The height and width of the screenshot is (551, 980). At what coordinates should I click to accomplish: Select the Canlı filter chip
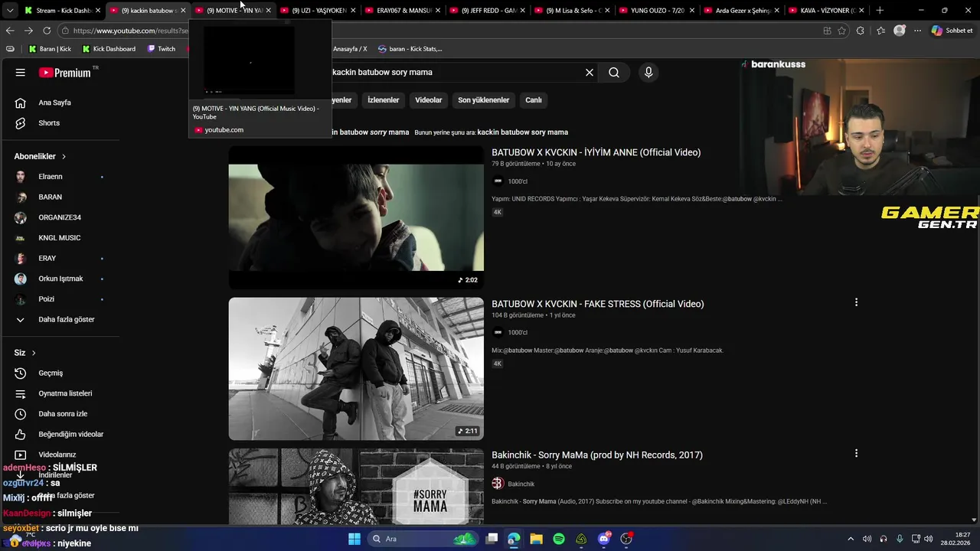(x=534, y=100)
